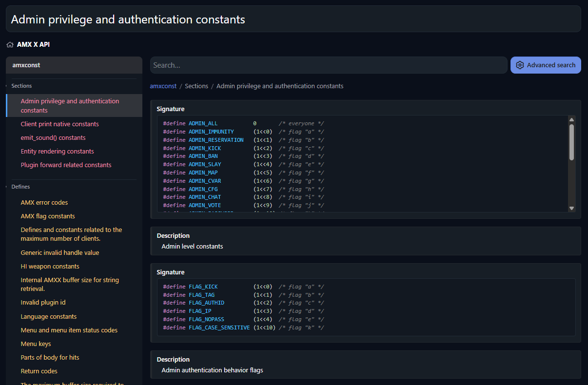This screenshot has width=588, height=385.
Task: Open the amxconst sidebar header
Action: (x=26, y=65)
